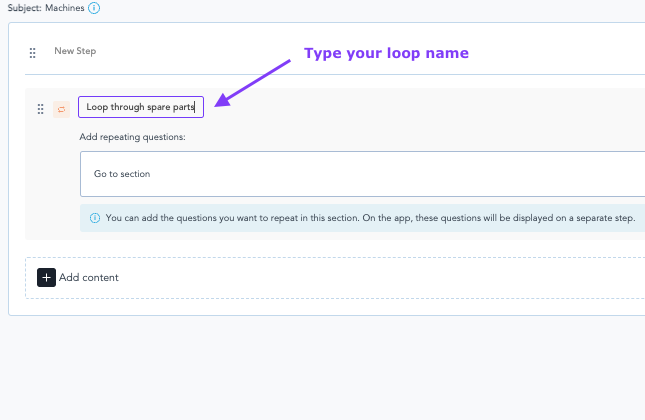Click the orange loop icon
This screenshot has height=420, width=645.
(x=61, y=108)
